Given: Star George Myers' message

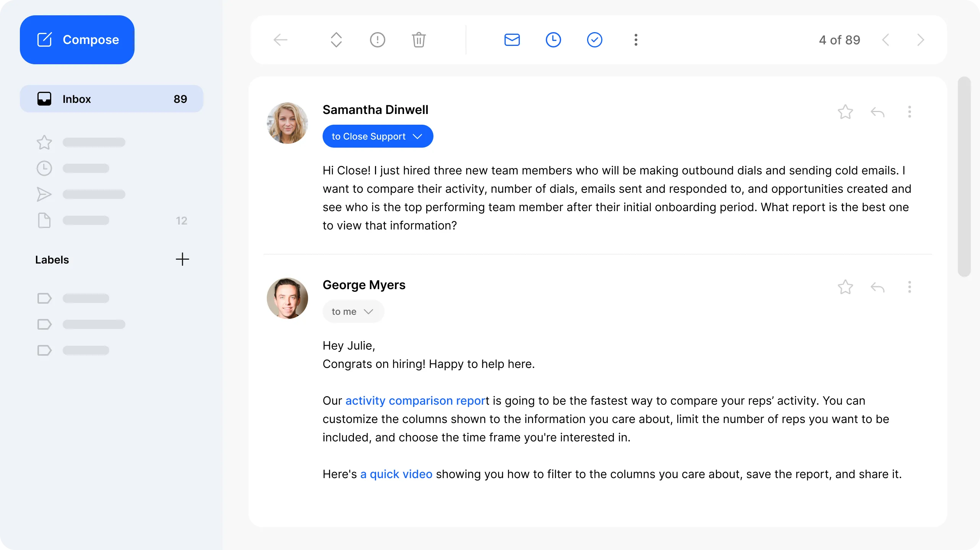Looking at the screenshot, I should (x=845, y=287).
